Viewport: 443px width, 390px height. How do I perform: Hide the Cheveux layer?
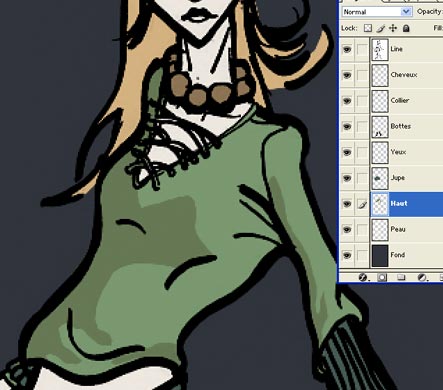[x=347, y=75]
